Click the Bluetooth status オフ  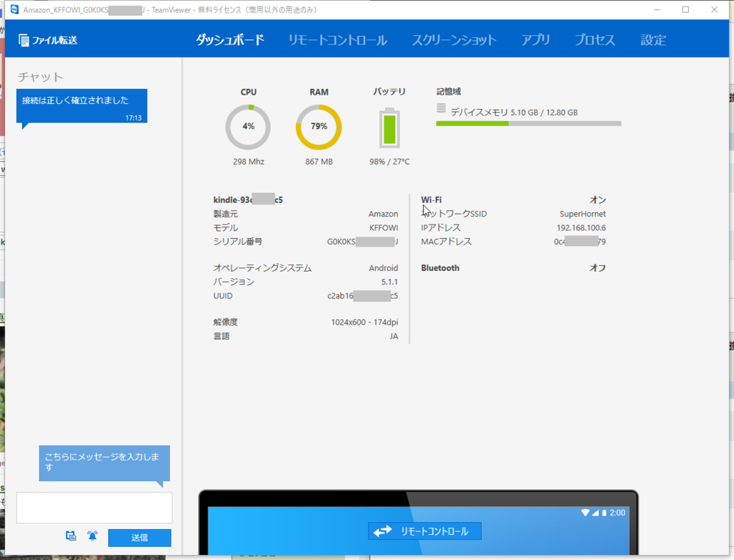(x=597, y=268)
